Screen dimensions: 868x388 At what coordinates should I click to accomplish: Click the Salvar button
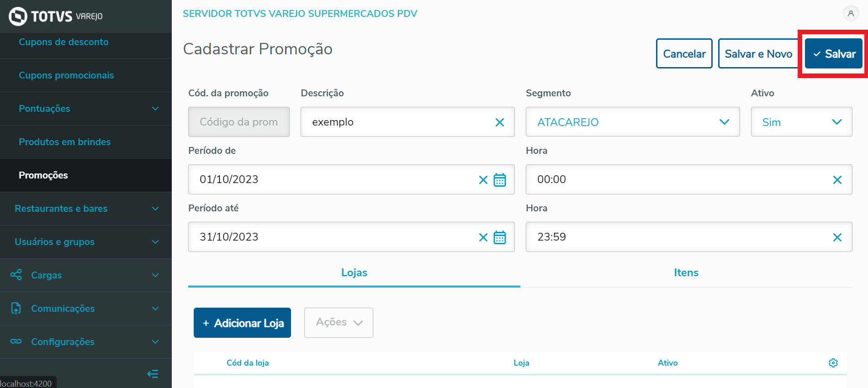(833, 54)
